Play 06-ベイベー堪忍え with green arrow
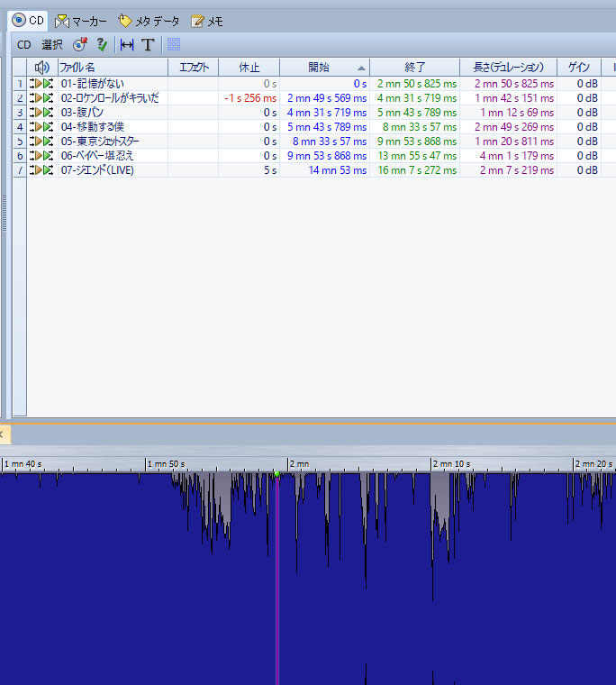 [x=48, y=156]
